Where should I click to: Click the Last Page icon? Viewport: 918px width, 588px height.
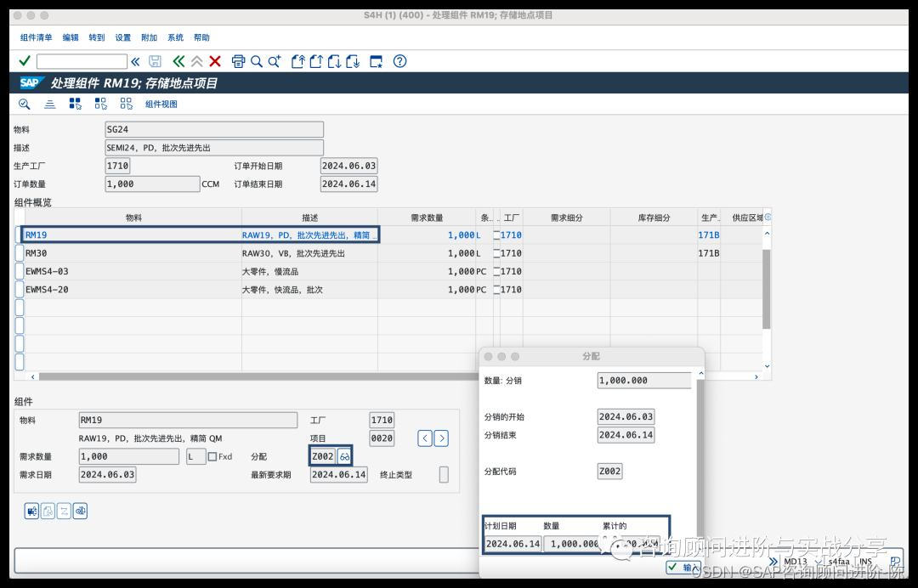point(353,61)
